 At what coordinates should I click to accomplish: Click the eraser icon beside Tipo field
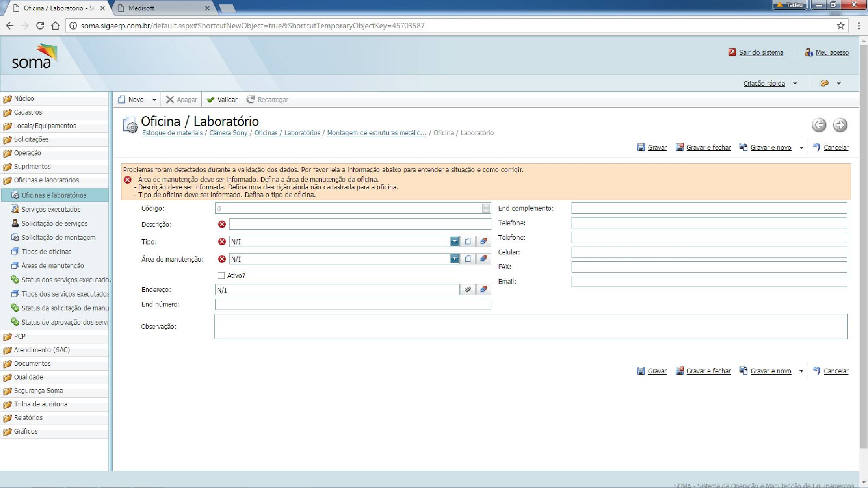(x=483, y=241)
